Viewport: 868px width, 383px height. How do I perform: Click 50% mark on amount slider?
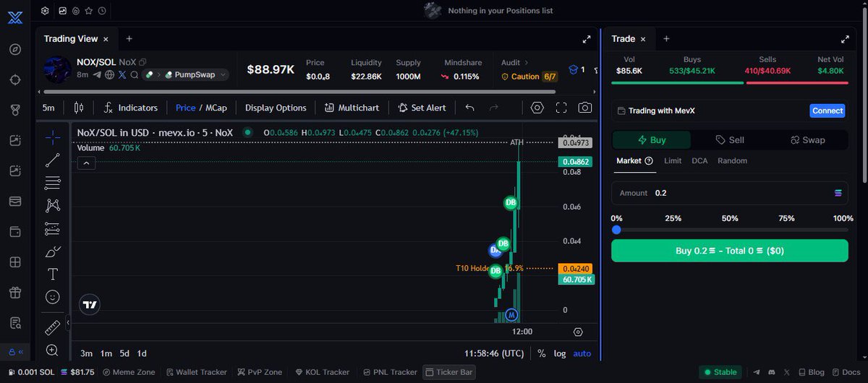730,218
